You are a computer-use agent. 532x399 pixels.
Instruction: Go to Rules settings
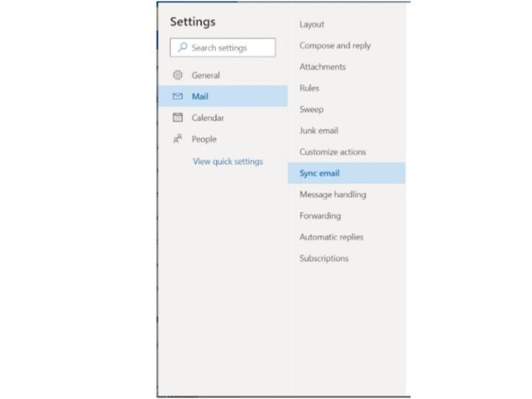[309, 88]
